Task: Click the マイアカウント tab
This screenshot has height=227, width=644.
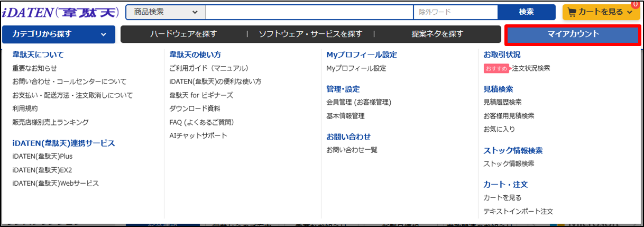Action: (573, 34)
